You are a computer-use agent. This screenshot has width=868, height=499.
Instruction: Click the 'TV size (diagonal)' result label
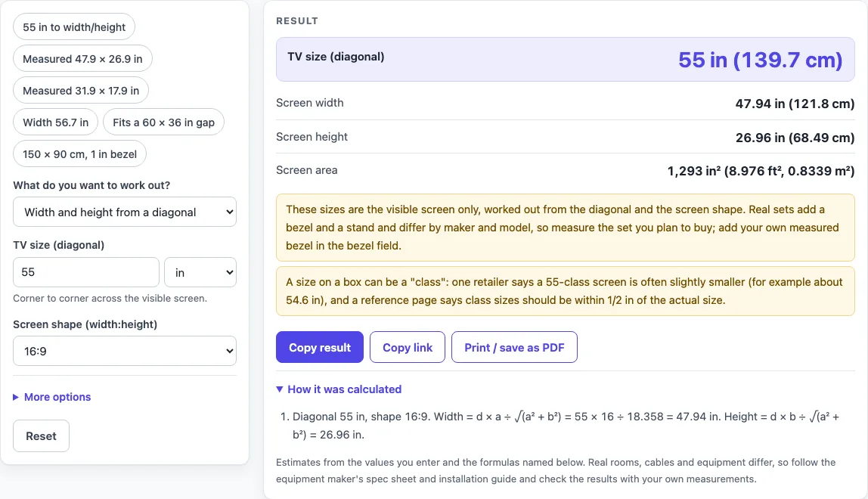[336, 57]
